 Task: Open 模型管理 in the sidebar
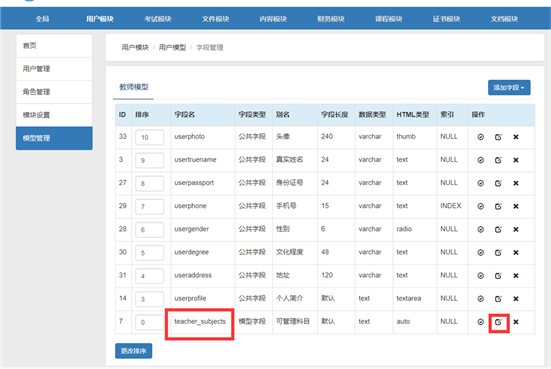point(54,138)
